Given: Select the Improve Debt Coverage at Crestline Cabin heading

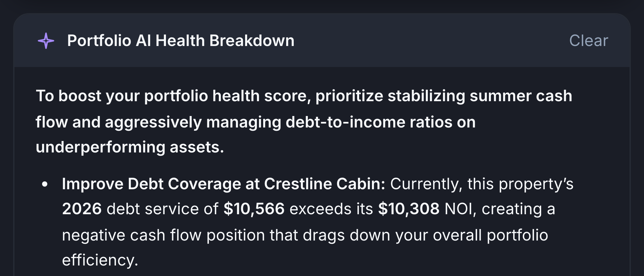Looking at the screenshot, I should click(223, 184).
